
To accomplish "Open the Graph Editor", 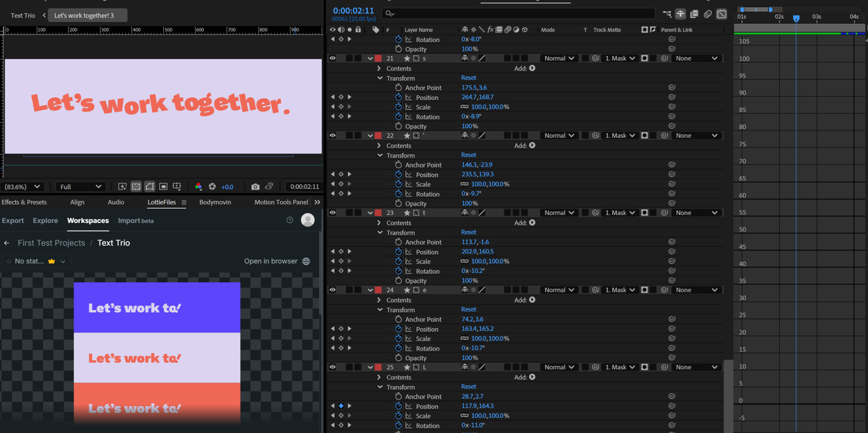I will coord(722,14).
